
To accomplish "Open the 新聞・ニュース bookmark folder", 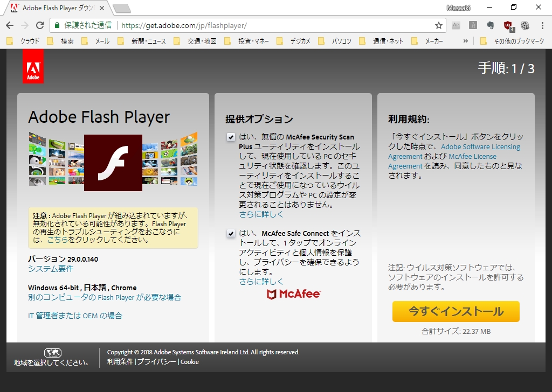I will tap(142, 41).
